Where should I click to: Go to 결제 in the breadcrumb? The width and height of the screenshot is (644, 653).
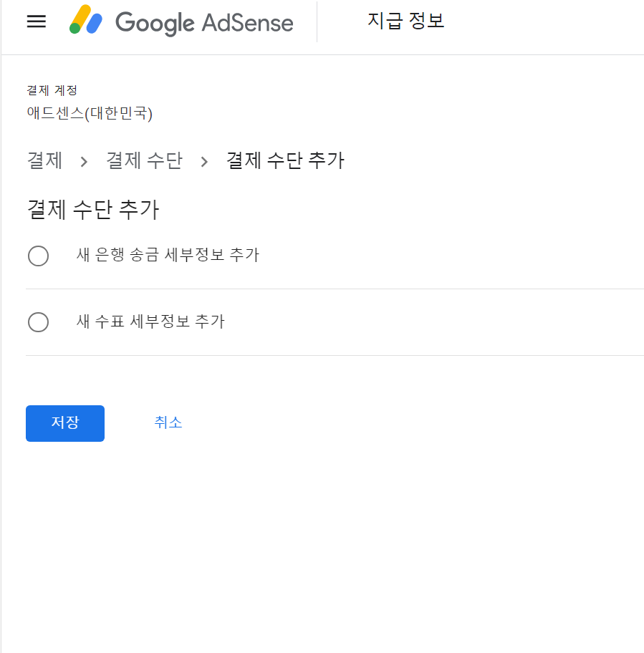(44, 161)
